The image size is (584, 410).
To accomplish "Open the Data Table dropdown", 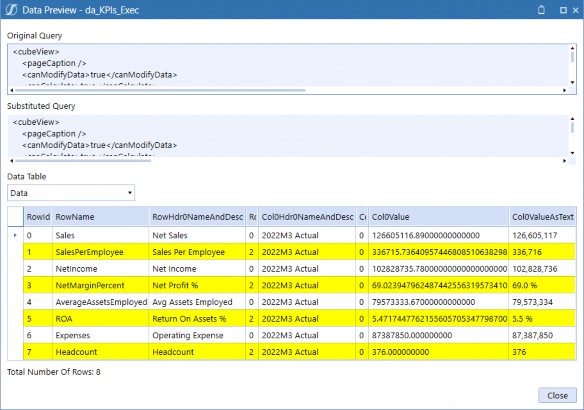I will [71, 193].
